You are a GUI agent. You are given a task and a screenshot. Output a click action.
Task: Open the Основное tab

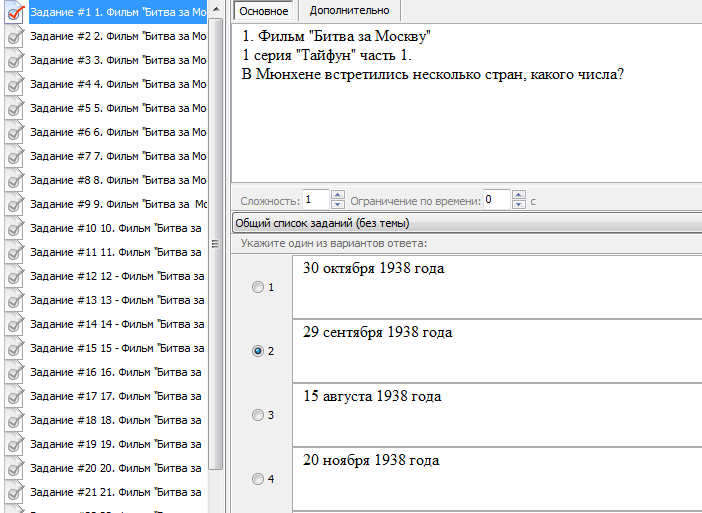(264, 11)
